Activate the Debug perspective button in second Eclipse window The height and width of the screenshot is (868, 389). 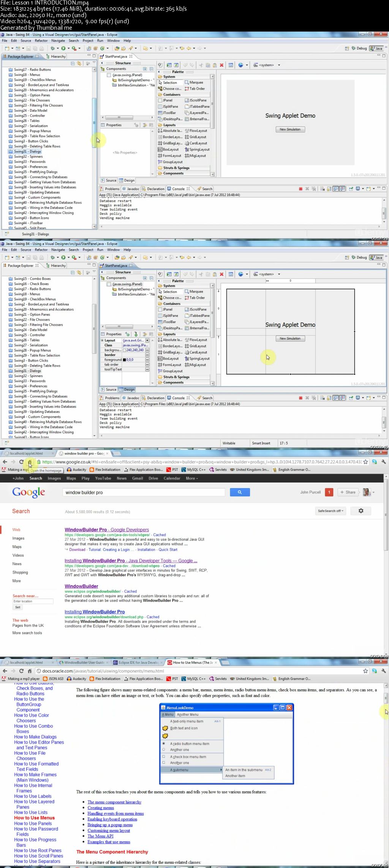[359, 257]
